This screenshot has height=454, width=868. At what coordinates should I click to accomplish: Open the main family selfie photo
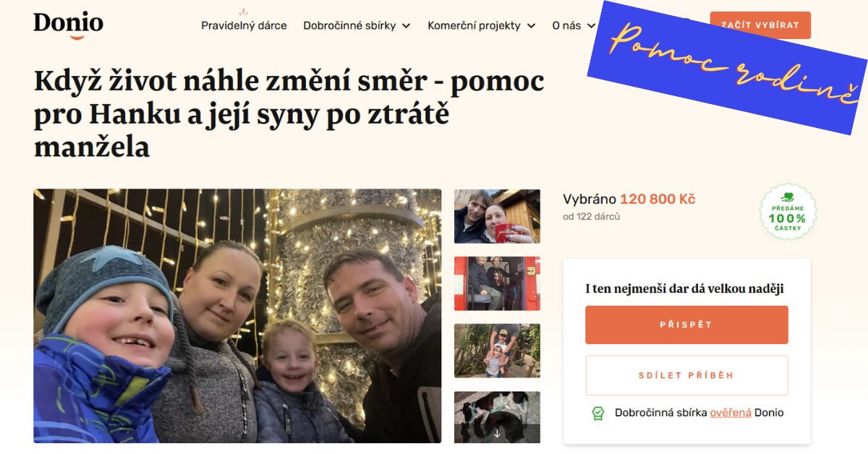pyautogui.click(x=237, y=316)
